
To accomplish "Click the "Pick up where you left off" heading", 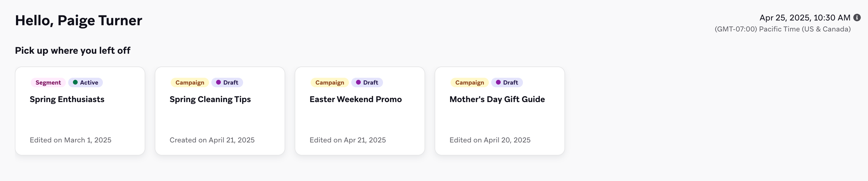I will pos(72,50).
